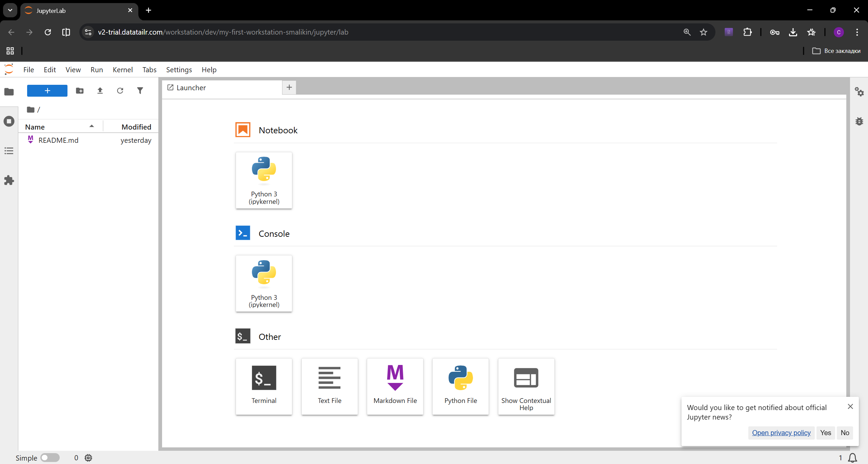Toggle the browser side panel icon

click(x=66, y=32)
